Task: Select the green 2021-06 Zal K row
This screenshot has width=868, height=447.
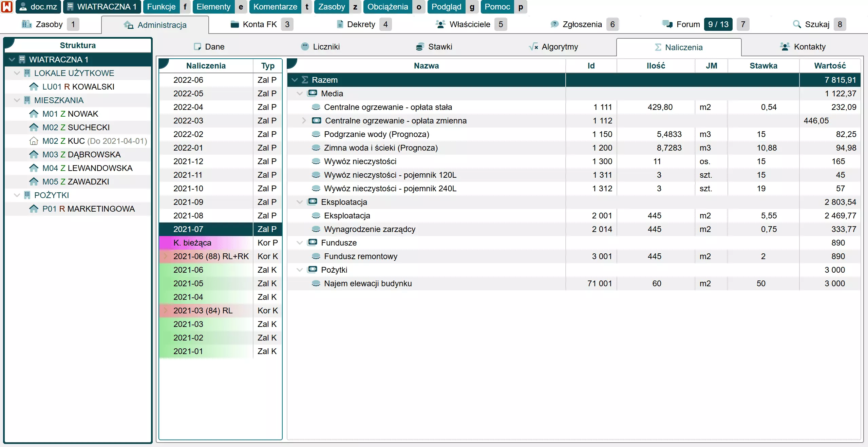Action: 220,270
